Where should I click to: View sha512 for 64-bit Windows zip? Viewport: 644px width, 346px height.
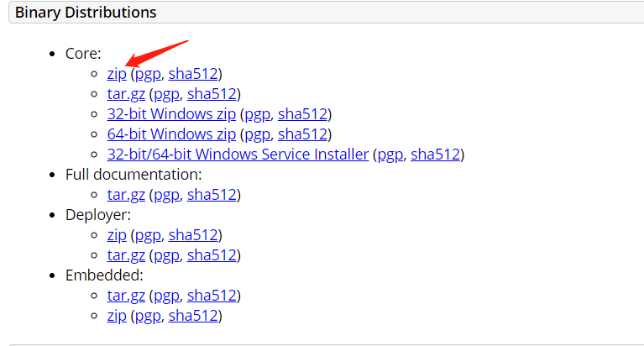click(302, 134)
